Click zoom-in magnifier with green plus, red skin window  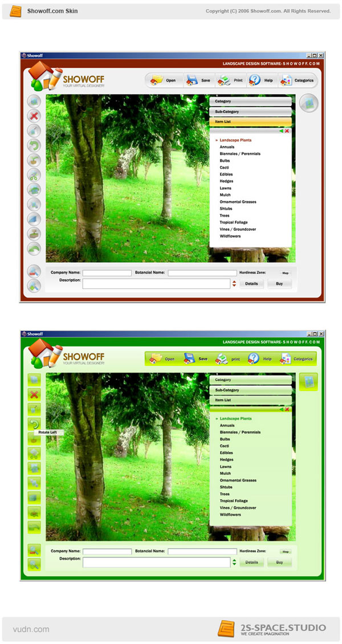click(x=34, y=286)
